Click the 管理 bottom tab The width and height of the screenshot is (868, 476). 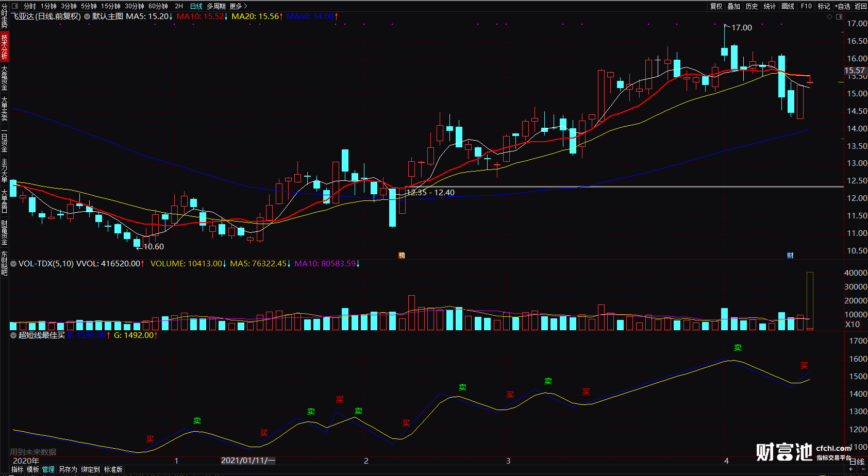pos(48,469)
